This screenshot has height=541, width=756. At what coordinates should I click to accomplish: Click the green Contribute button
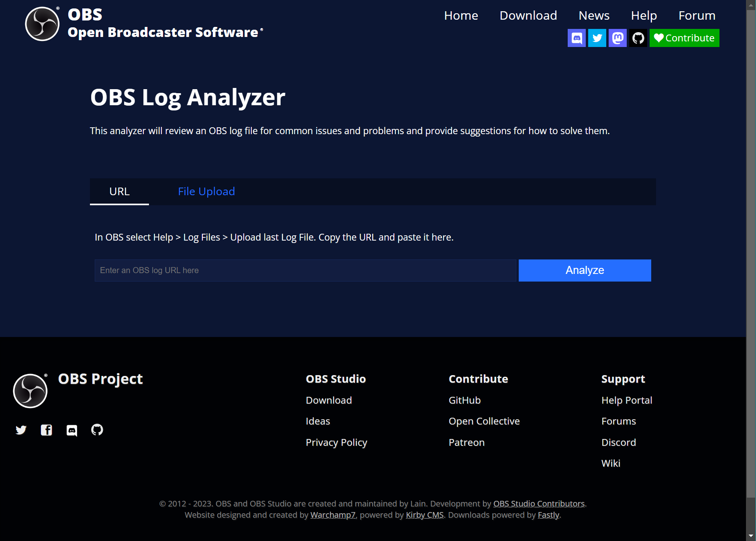click(684, 38)
